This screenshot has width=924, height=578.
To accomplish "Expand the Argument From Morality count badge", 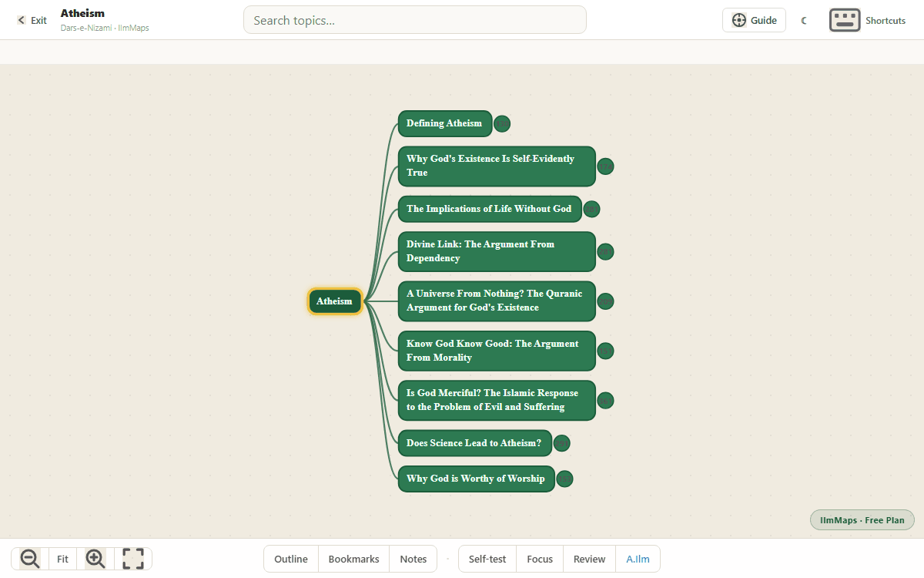I will coord(606,351).
